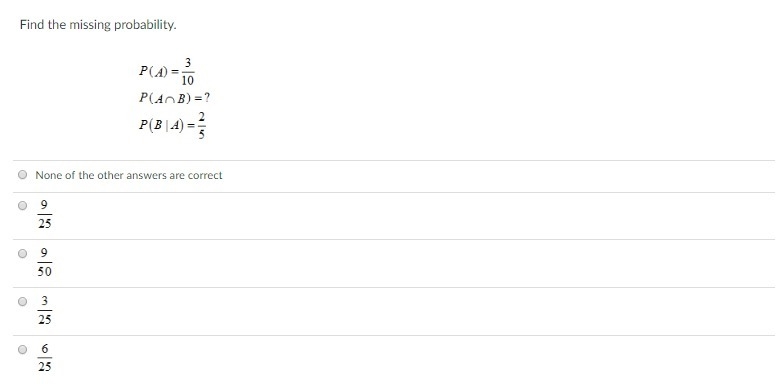Image resolution: width=783 pixels, height=384 pixels.
Task: Choose the 9/25 answer radio button
Action: click(x=22, y=205)
